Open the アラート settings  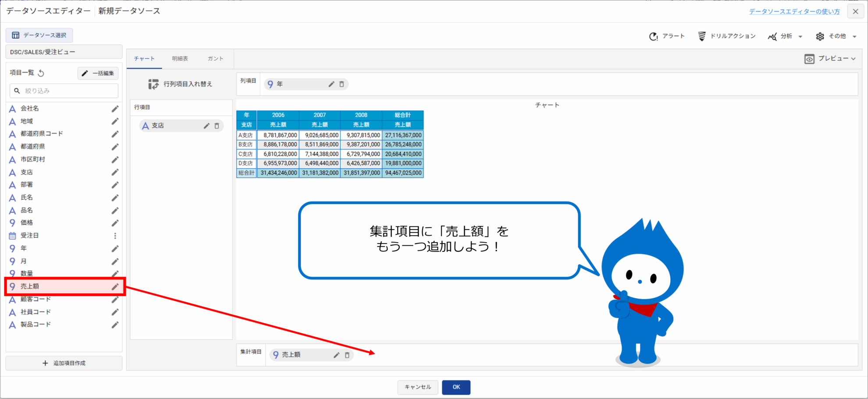pos(667,36)
